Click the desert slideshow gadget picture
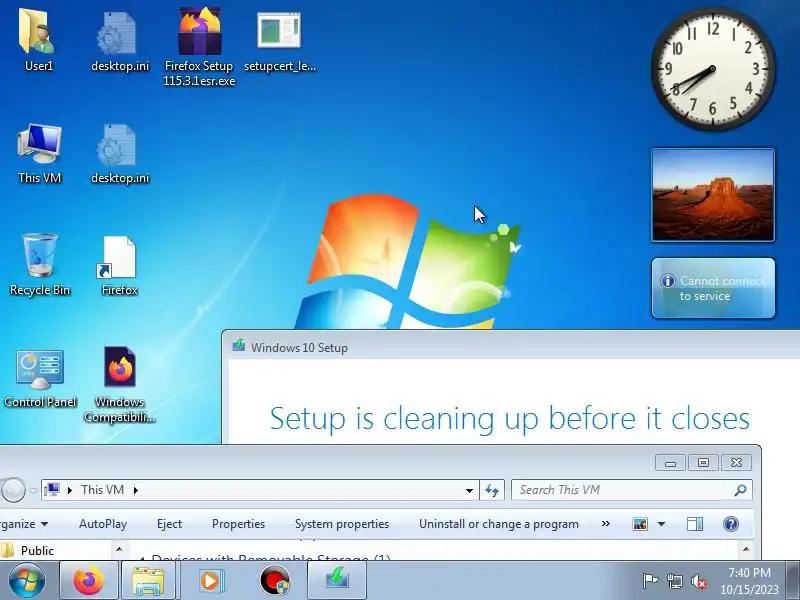The height and width of the screenshot is (600, 800). point(713,195)
